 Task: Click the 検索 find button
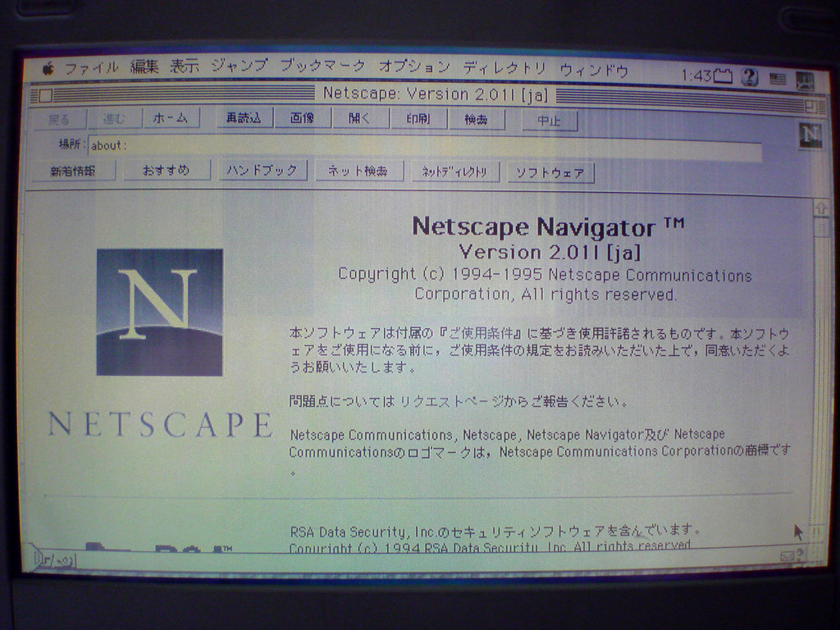click(x=476, y=120)
